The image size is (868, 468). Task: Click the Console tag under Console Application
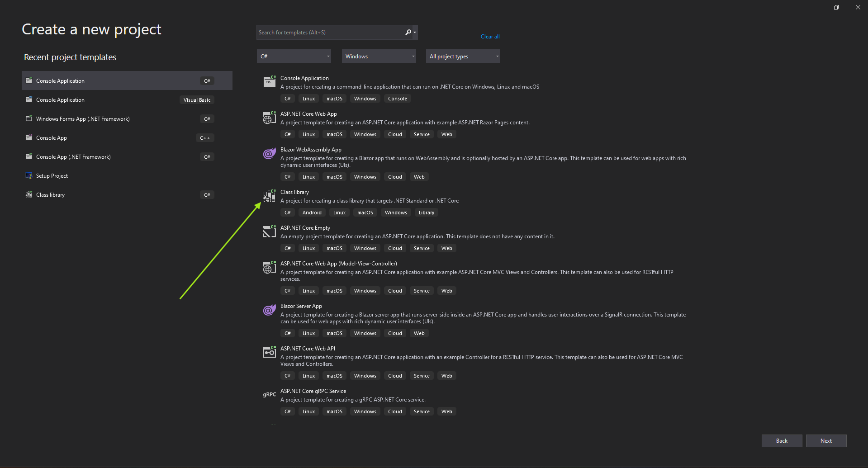pos(398,99)
